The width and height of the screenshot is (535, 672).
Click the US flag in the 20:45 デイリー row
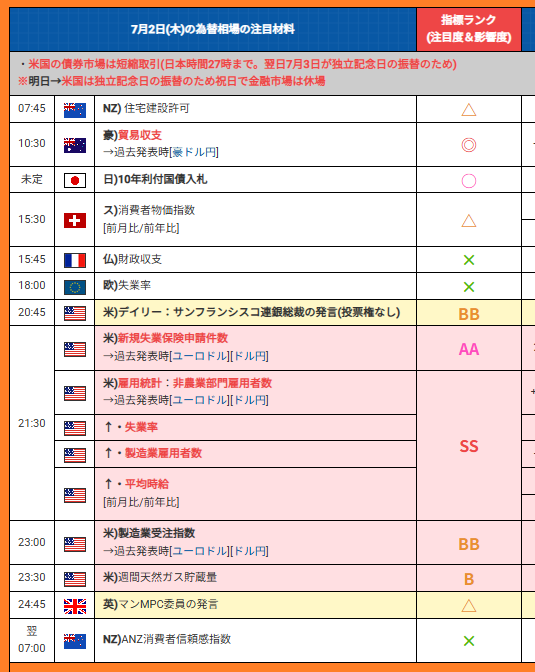(x=75, y=313)
